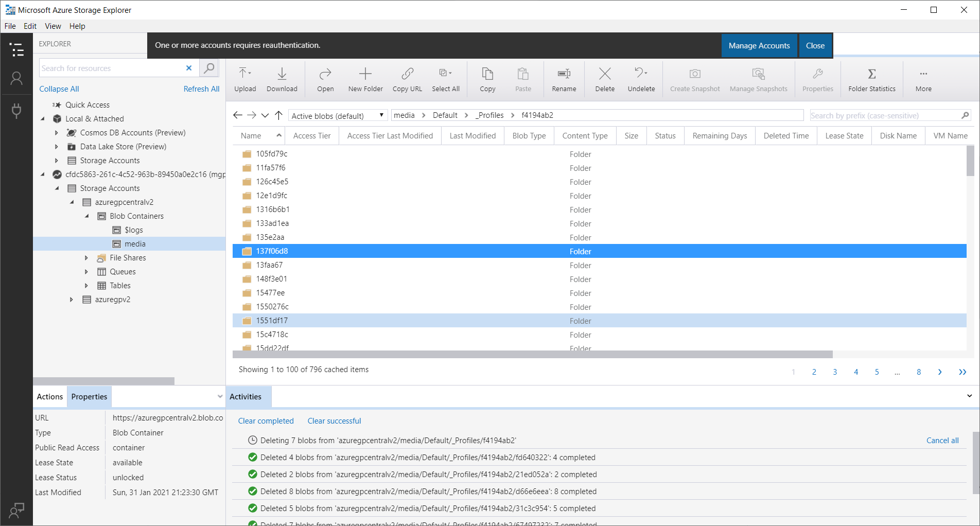
Task: Open Folder Statistics from the toolbar
Action: [872, 79]
